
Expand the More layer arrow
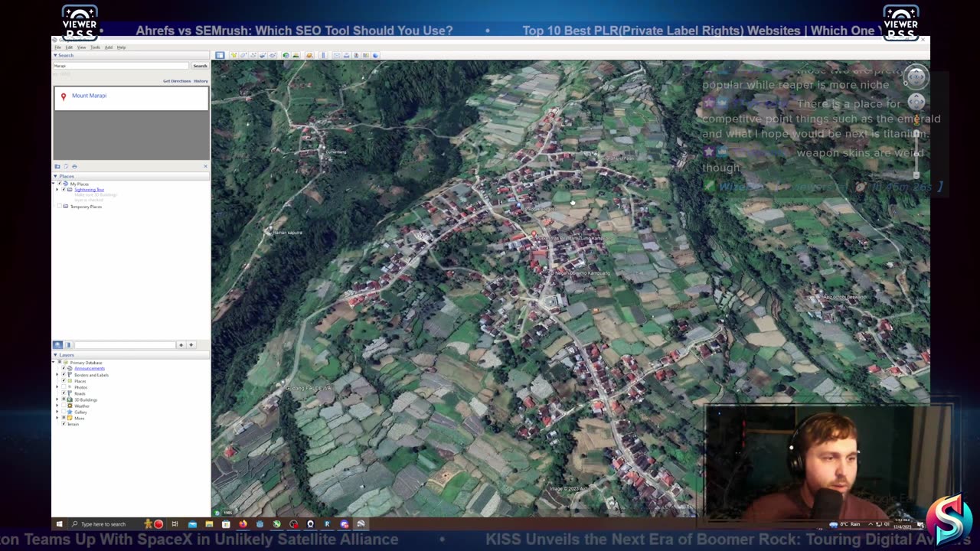57,418
